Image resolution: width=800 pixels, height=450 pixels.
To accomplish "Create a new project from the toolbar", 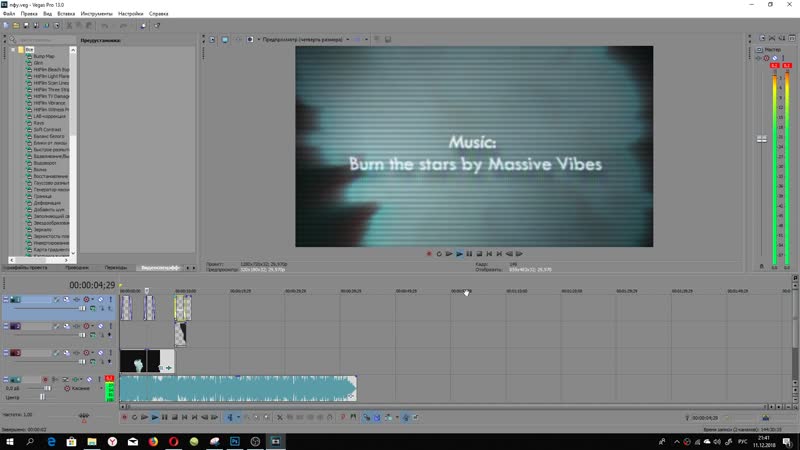I will click(x=6, y=26).
